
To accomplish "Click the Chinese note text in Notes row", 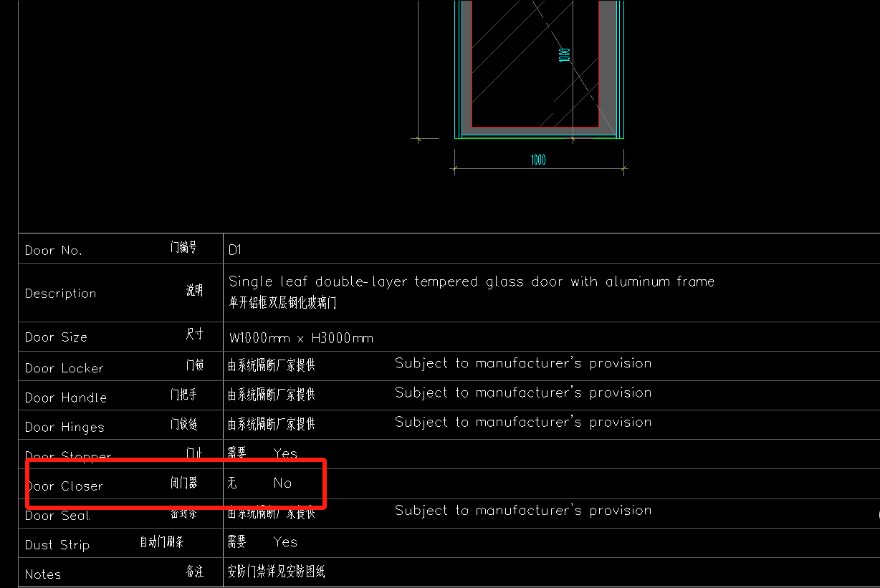I will pos(276,572).
